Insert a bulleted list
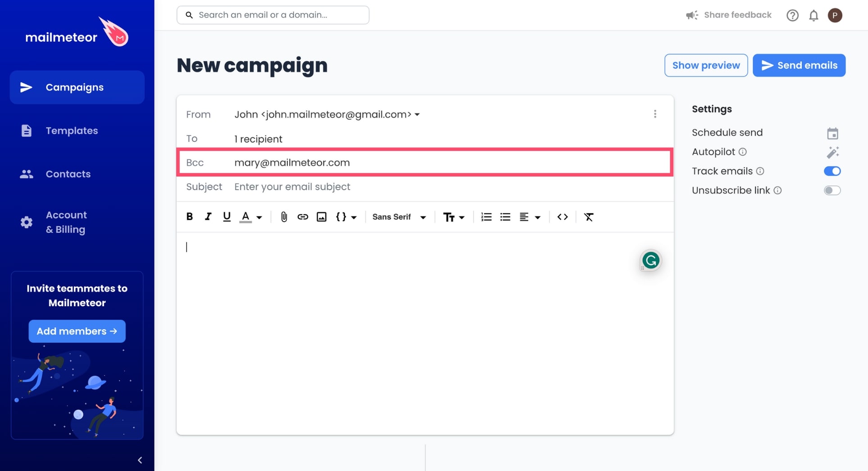This screenshot has width=868, height=471. coord(505,217)
